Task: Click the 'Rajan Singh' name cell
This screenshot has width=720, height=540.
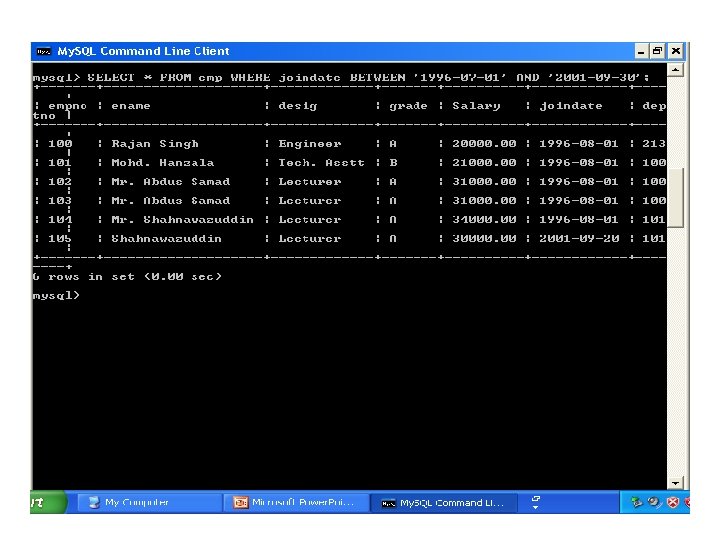Action: coord(155,144)
